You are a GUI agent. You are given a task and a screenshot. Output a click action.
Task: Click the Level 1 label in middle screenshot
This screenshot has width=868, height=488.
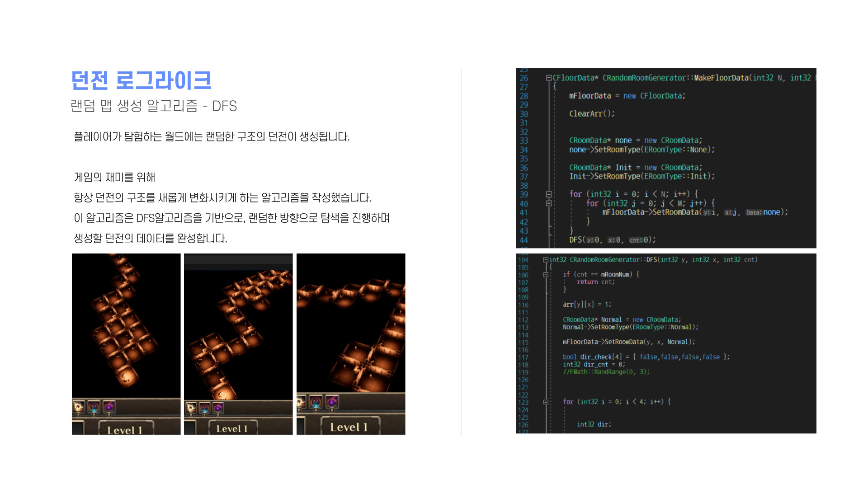(x=232, y=428)
